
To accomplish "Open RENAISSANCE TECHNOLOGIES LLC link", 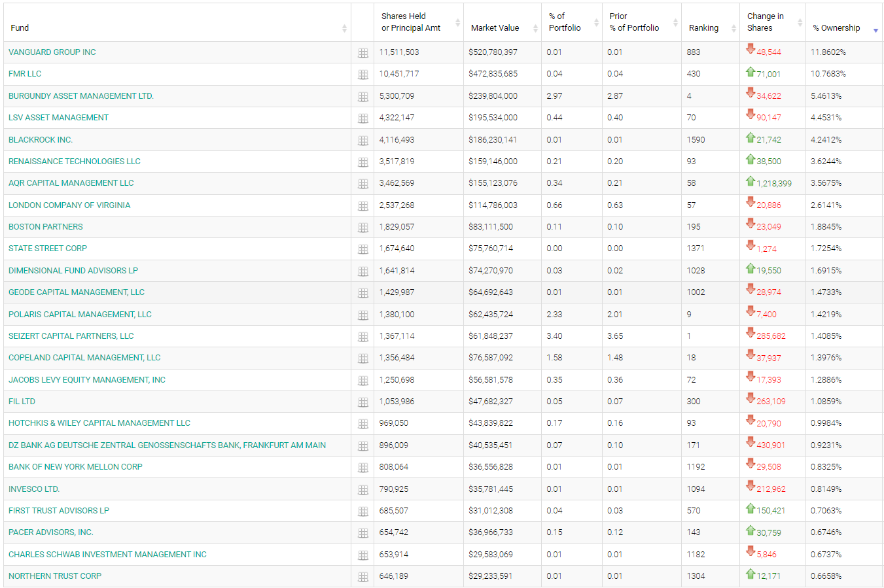I will point(75,162).
